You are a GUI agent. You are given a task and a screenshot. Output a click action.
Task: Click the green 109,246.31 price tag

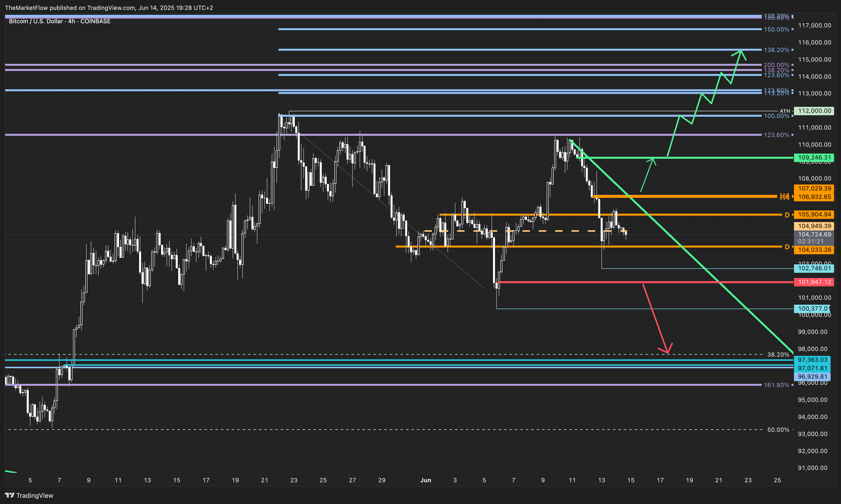(x=814, y=158)
